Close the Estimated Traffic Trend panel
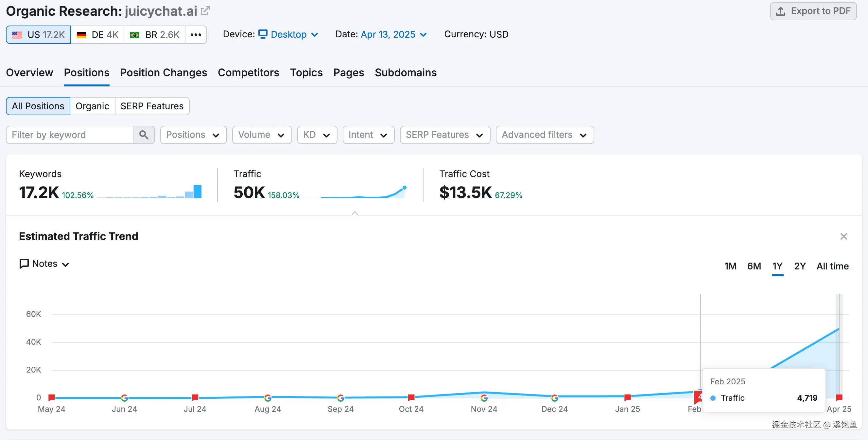The width and height of the screenshot is (868, 440). pos(843,236)
